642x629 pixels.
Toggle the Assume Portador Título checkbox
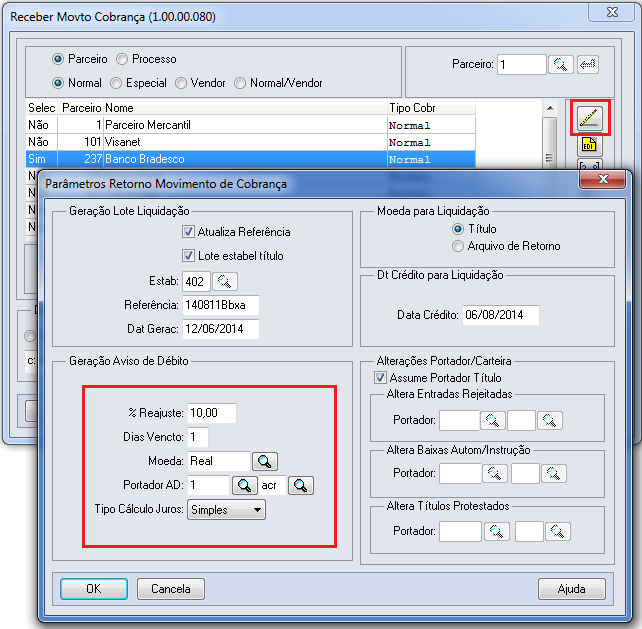380,377
